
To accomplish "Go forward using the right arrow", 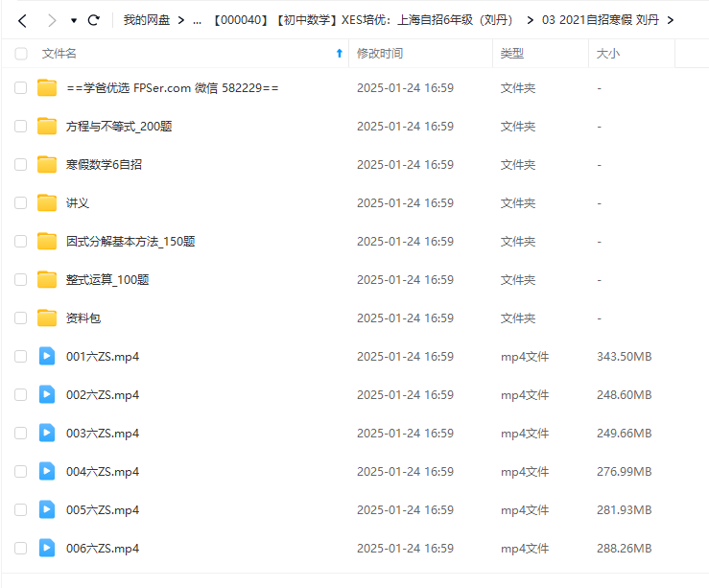I will pyautogui.click(x=52, y=20).
